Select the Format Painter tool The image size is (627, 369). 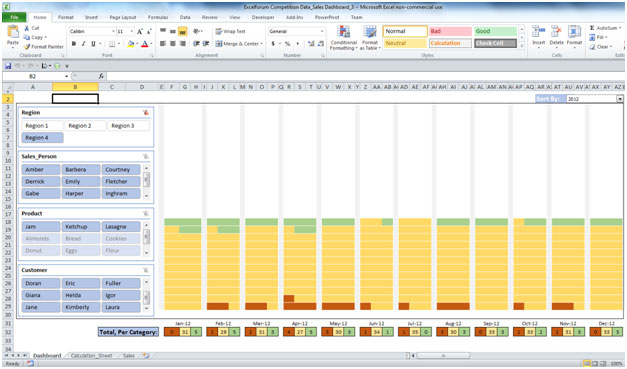click(44, 47)
